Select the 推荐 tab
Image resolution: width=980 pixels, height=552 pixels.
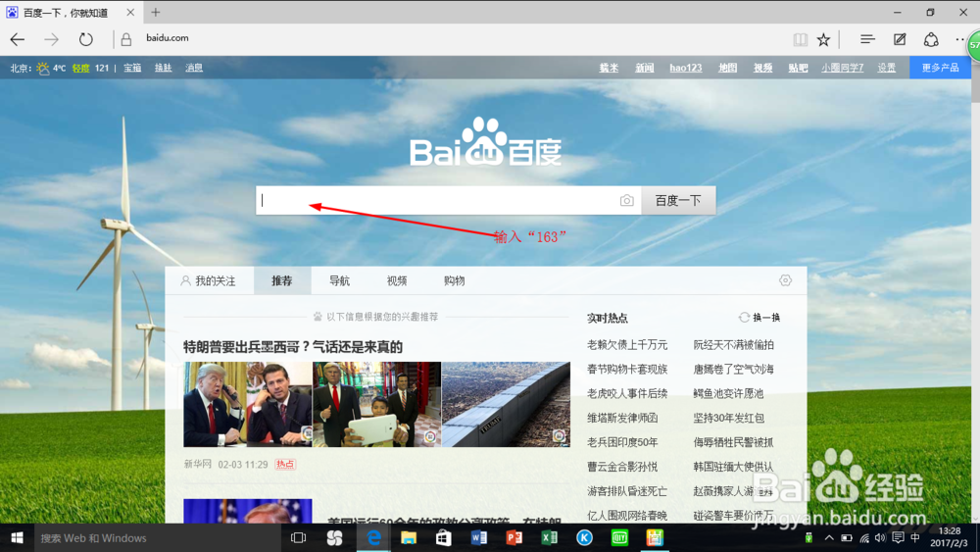pos(282,280)
